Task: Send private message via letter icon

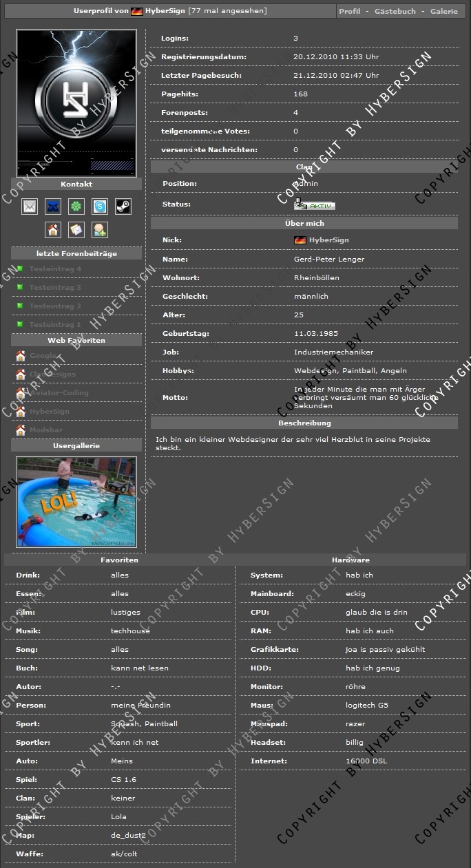Action: (x=76, y=229)
